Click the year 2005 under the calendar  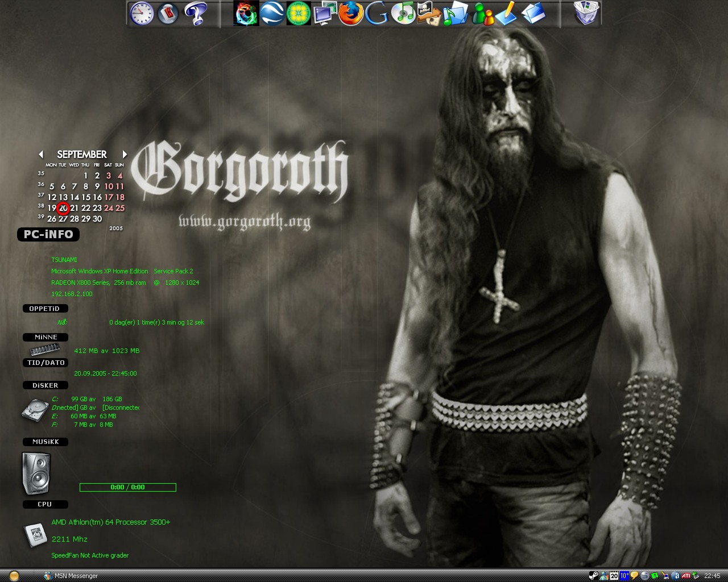point(116,228)
